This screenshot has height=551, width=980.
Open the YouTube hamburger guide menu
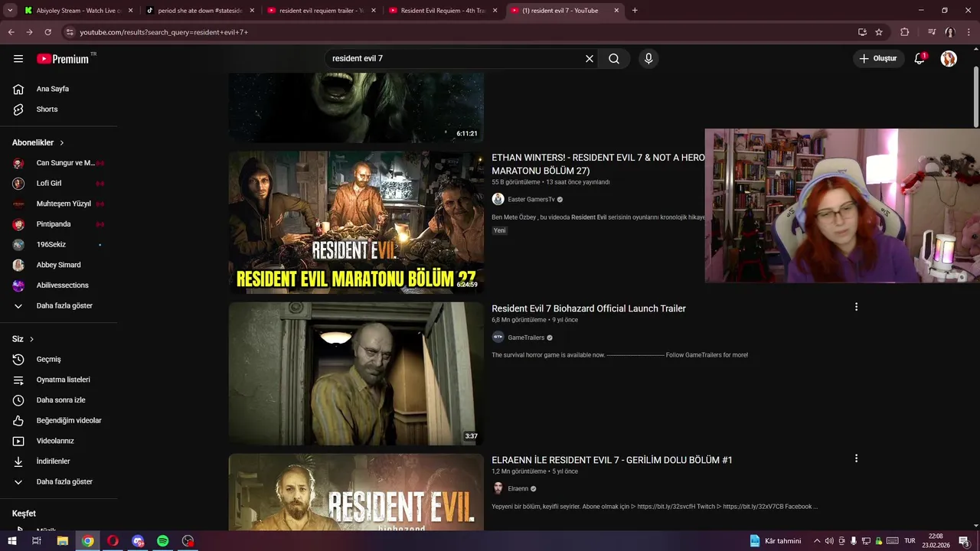(18, 59)
